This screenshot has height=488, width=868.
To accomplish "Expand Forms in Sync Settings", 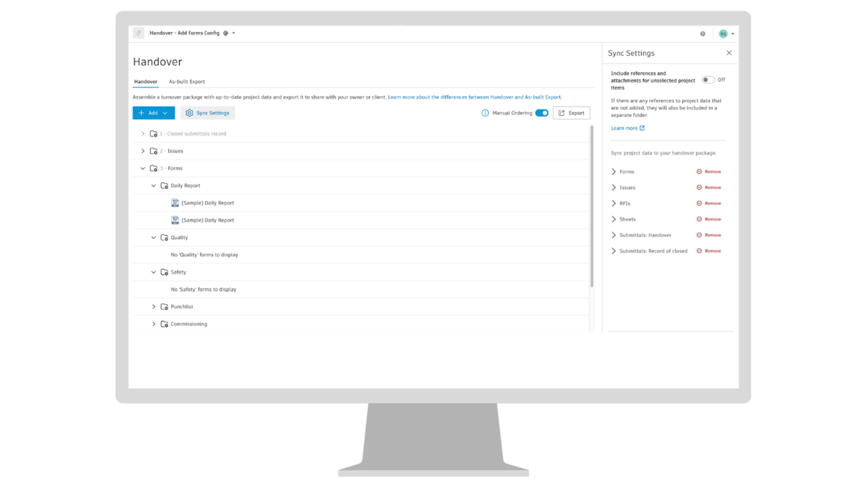I will pyautogui.click(x=614, y=171).
